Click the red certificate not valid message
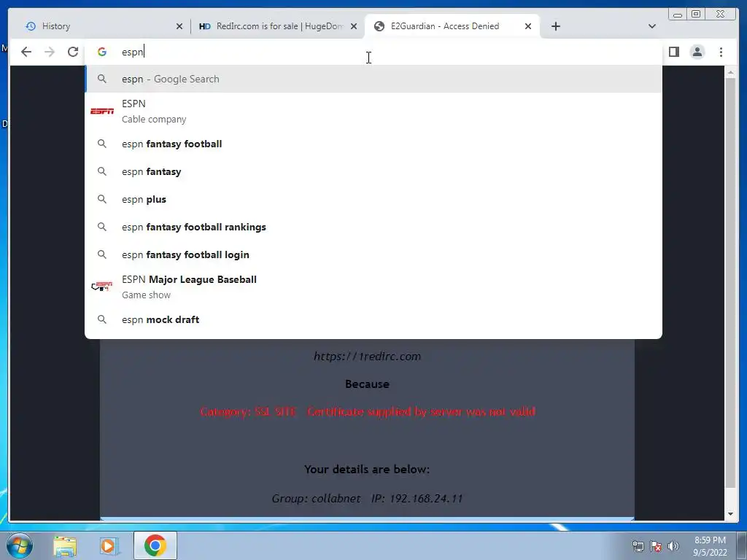The width and height of the screenshot is (747, 560). (x=368, y=412)
